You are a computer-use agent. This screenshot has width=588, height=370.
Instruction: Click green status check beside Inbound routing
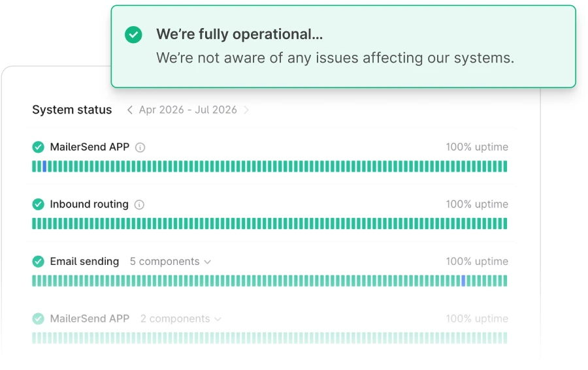point(38,204)
